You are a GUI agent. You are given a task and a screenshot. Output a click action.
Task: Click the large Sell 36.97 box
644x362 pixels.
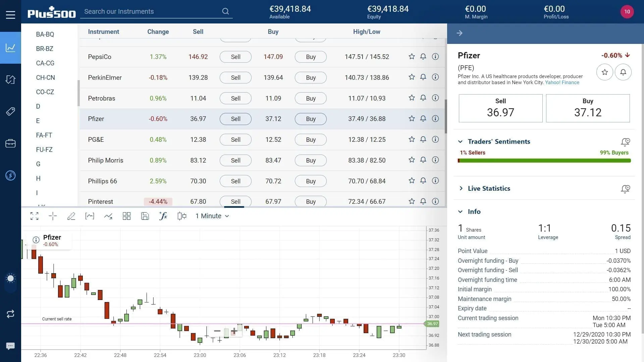(x=500, y=108)
